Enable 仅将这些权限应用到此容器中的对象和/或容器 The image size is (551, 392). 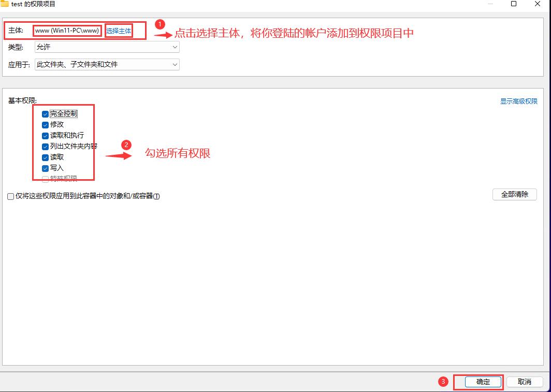pos(10,196)
